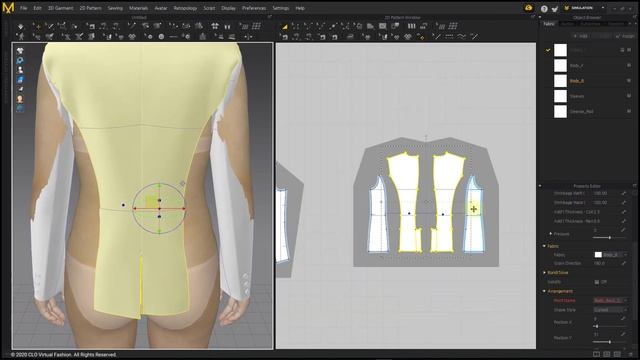Click the avatar head icon in 3D viewport side toolbar
Screen dimensions: 640x360
coord(20,99)
